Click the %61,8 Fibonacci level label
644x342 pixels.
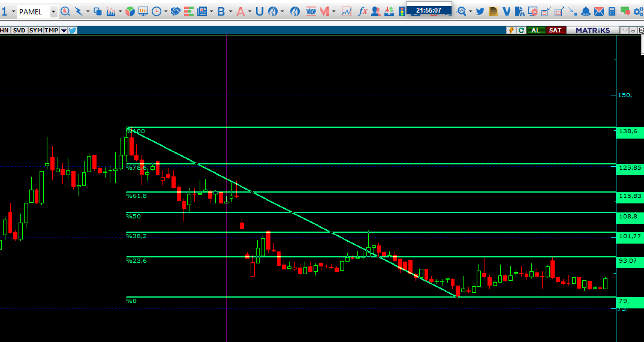pos(136,196)
